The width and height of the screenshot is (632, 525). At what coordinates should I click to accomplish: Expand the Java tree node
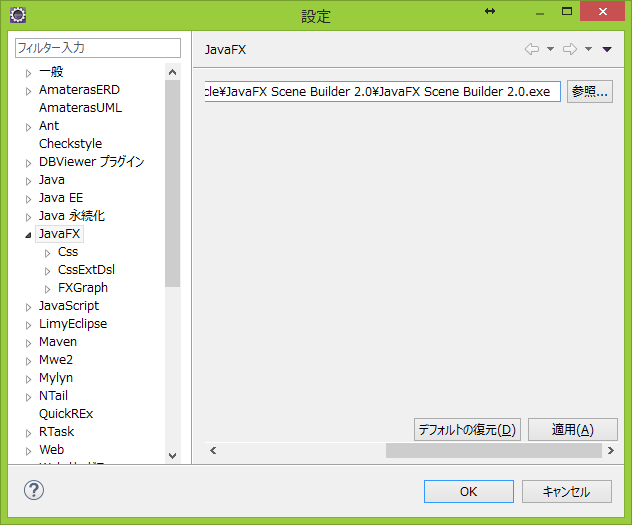pyautogui.click(x=28, y=181)
